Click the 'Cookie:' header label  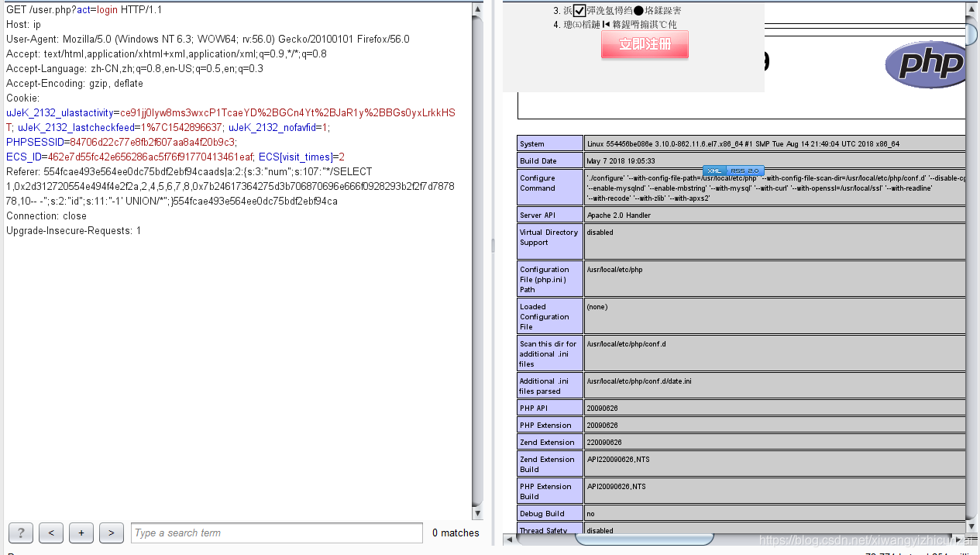click(22, 98)
